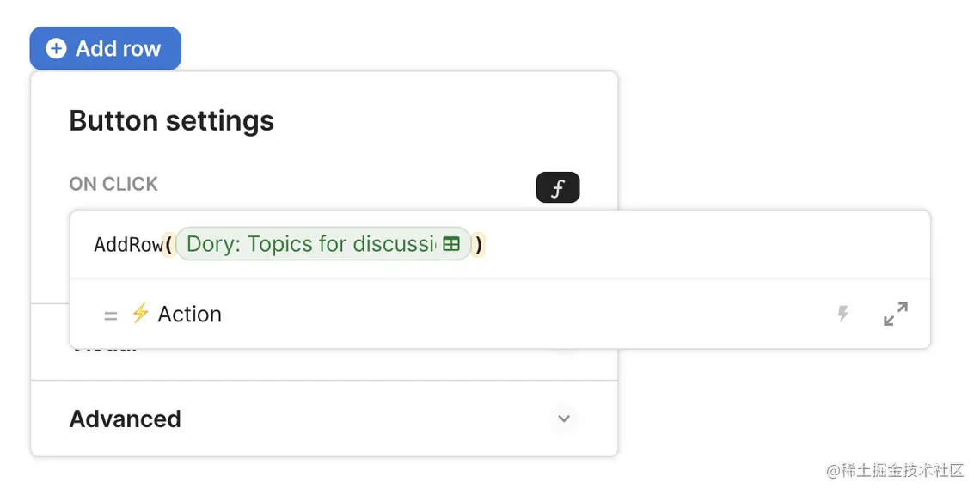Expand the Advanced section chevron
This screenshot has height=495, width=980.
[x=564, y=419]
